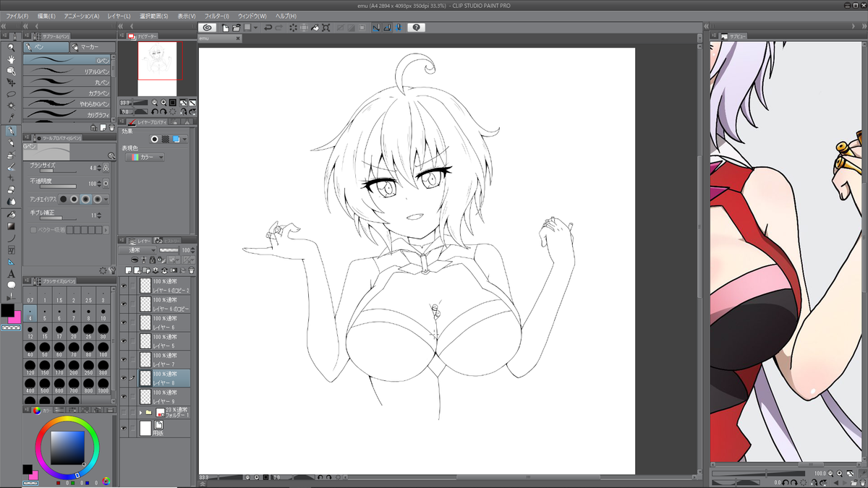Click the black main color swatch
Screen dimensions: 868x488
tap(7, 309)
